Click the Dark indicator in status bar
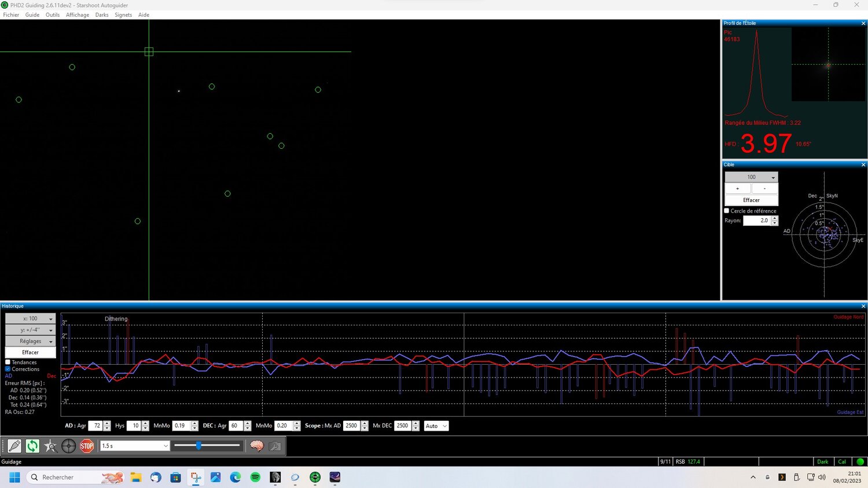868x488 pixels. coord(823,462)
